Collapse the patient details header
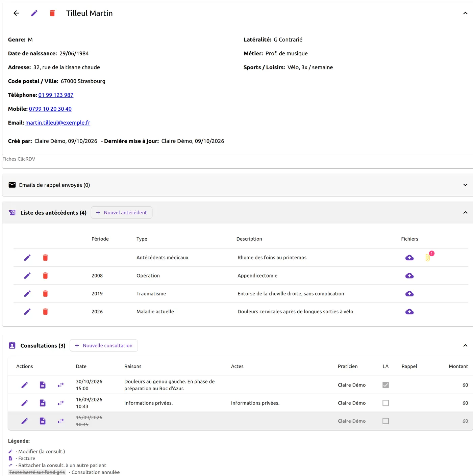This screenshot has width=473, height=476. pos(465,13)
